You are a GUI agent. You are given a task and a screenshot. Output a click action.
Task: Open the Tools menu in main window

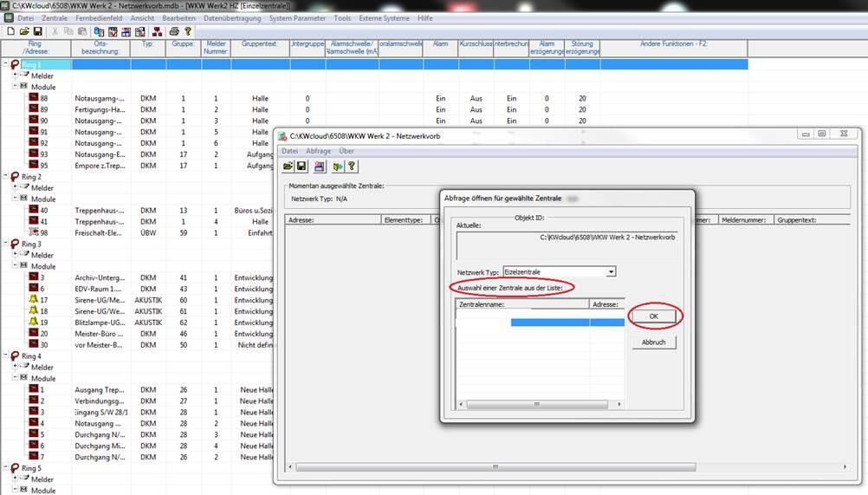pyautogui.click(x=342, y=18)
